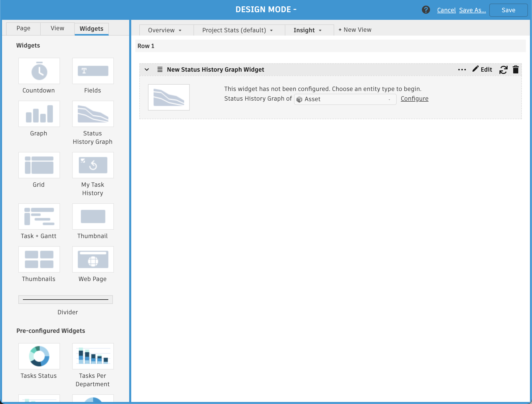
Task: Open the help question mark icon
Action: (x=426, y=10)
